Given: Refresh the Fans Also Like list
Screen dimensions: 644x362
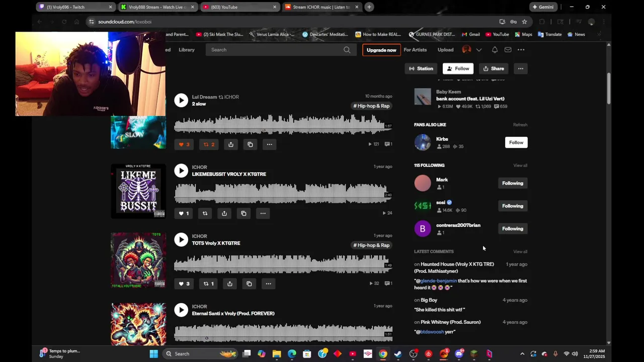Looking at the screenshot, I should point(520,125).
